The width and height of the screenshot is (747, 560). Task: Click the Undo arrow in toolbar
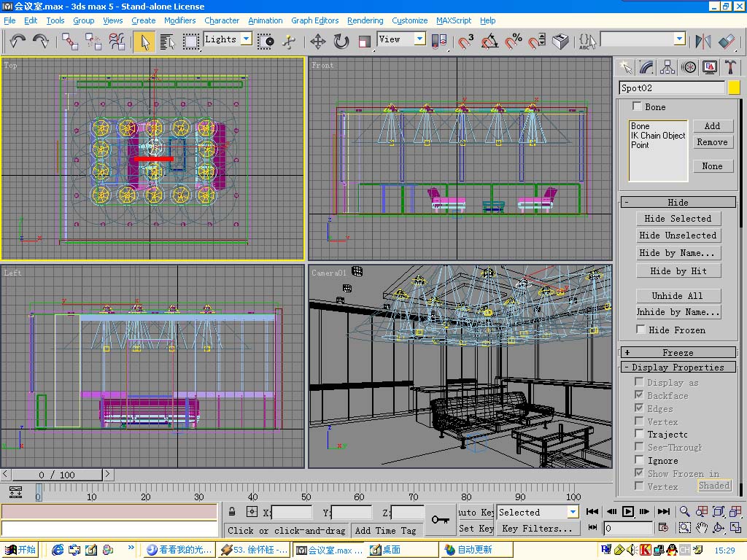pos(18,42)
